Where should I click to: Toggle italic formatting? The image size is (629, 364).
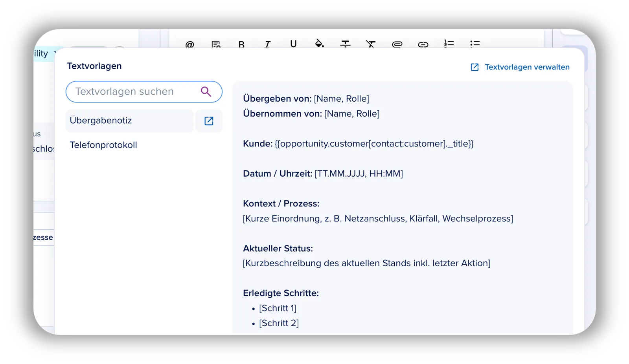pos(268,44)
